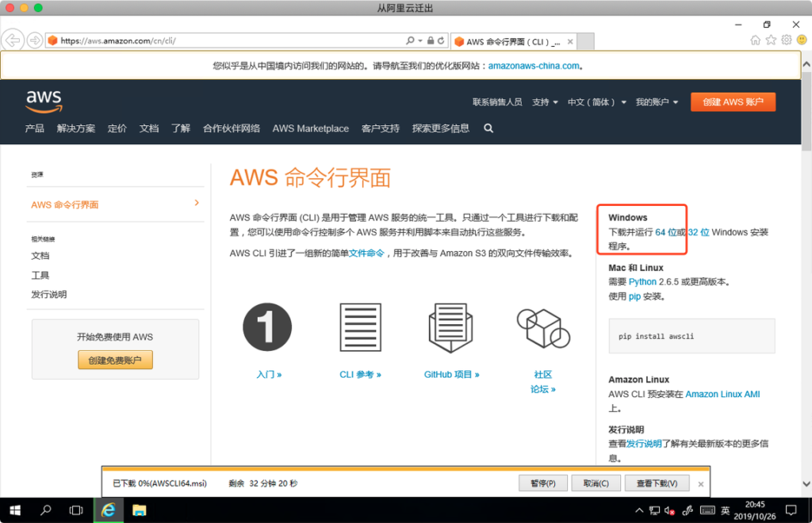Screen dimensions: 812x523
Task: Click the AWS logo in header
Action: (x=44, y=100)
